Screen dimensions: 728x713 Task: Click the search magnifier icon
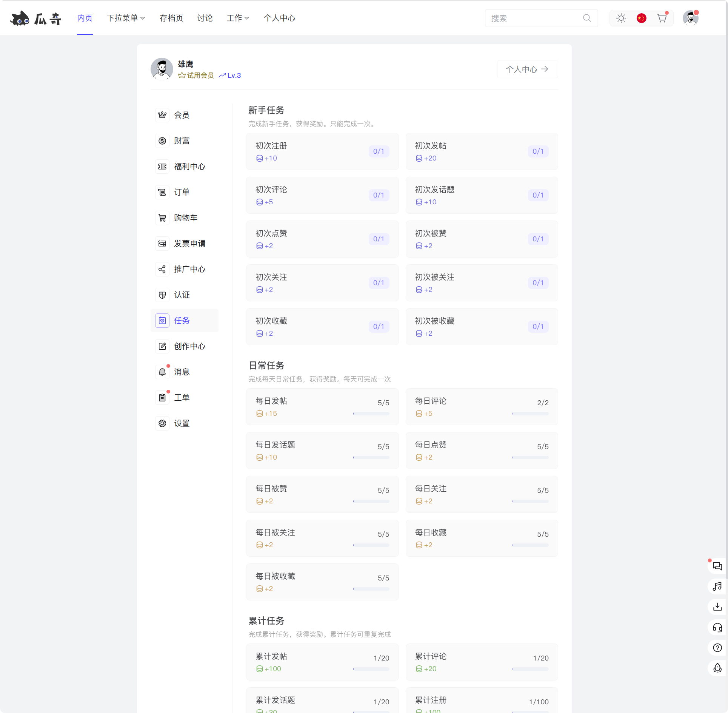pos(587,18)
